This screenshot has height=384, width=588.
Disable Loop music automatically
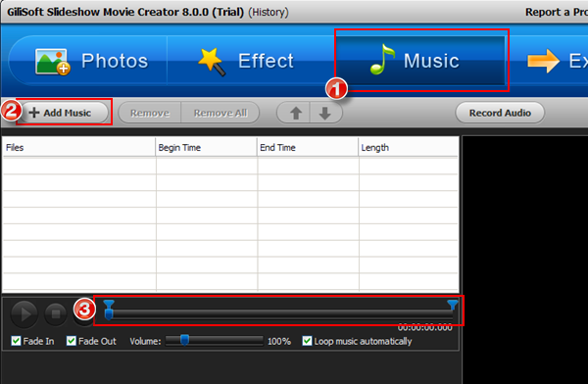pyautogui.click(x=307, y=341)
